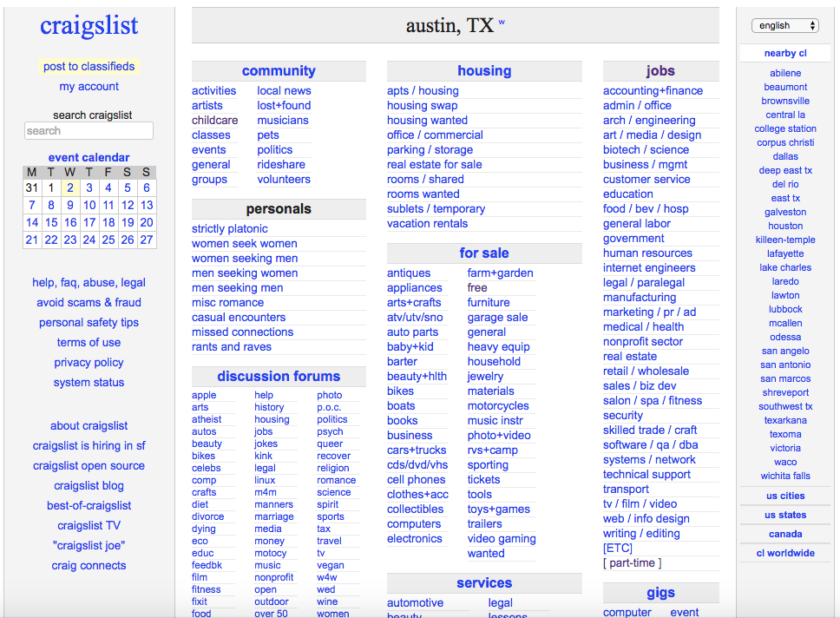Open the terms of use link

tap(89, 343)
